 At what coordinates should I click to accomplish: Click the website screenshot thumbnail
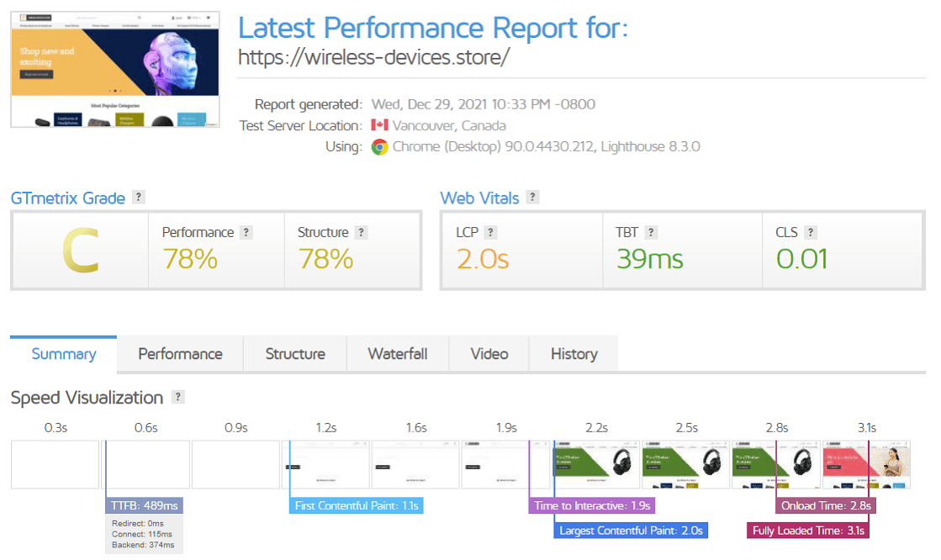115,70
